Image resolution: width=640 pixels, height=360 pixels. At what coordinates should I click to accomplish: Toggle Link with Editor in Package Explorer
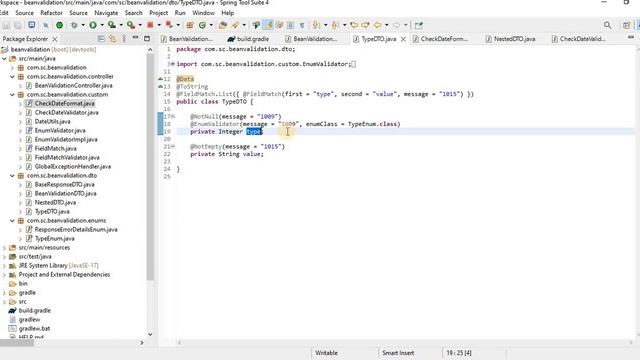pos(112,39)
